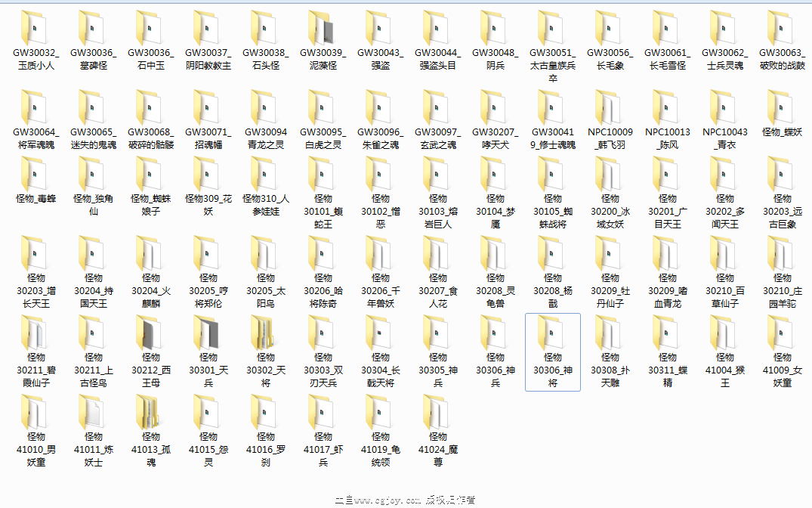Open the 怪物30204_火麒麟 folder

coord(150,261)
